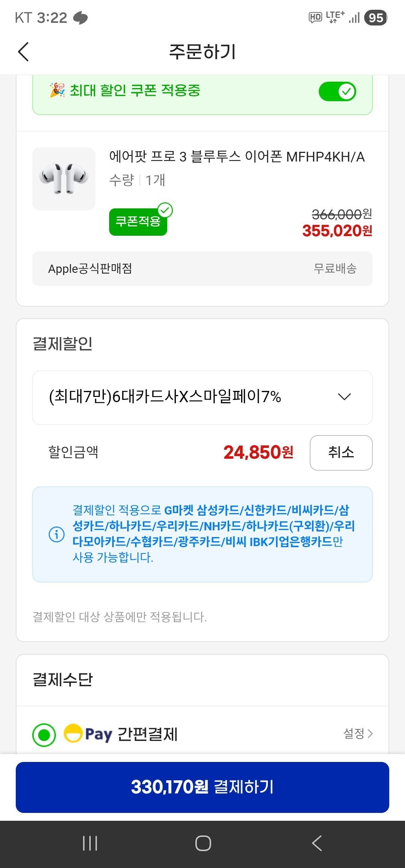Select the Smile Pay 간편결제 radio button
This screenshot has width=405, height=868.
coord(44,735)
